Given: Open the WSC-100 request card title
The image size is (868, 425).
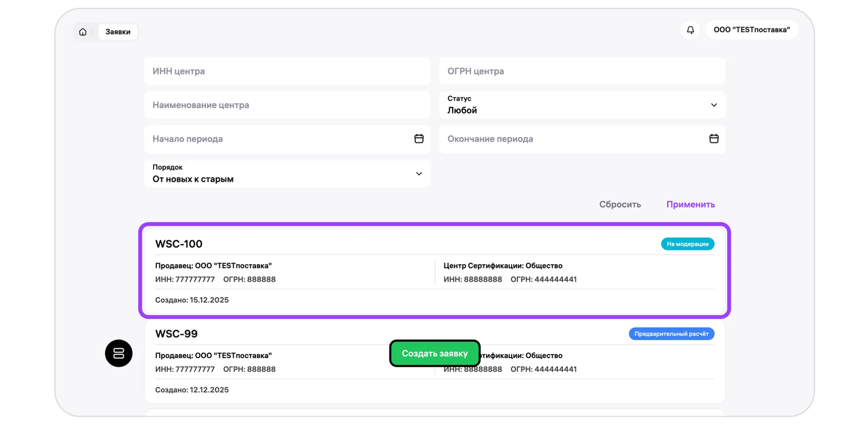Looking at the screenshot, I should pos(179,244).
